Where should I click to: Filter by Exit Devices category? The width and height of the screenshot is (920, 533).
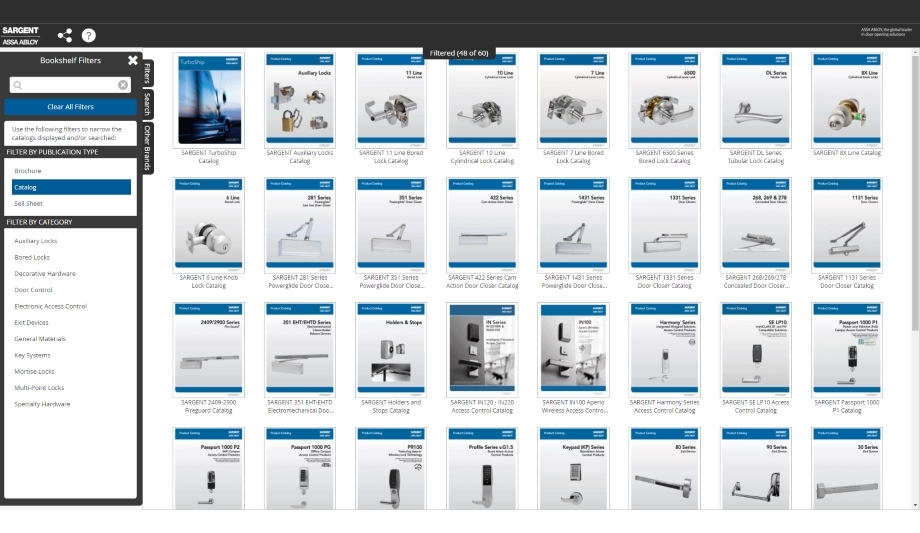[32, 323]
